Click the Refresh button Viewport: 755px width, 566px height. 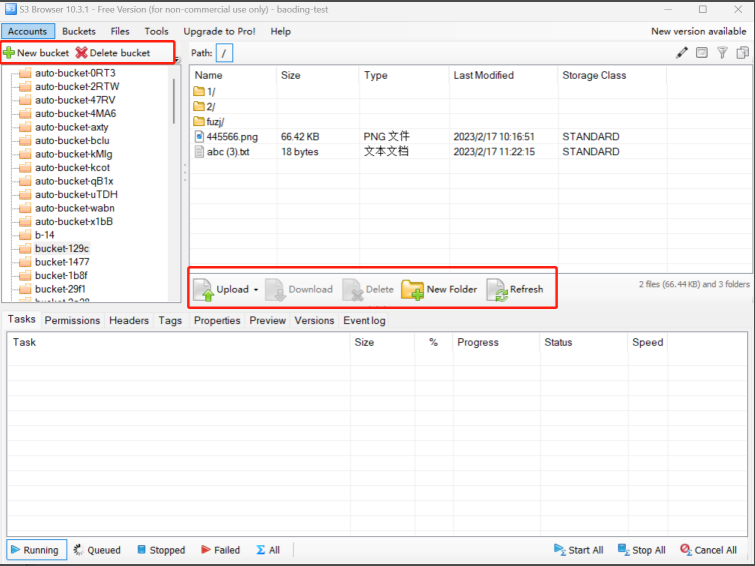(x=515, y=290)
